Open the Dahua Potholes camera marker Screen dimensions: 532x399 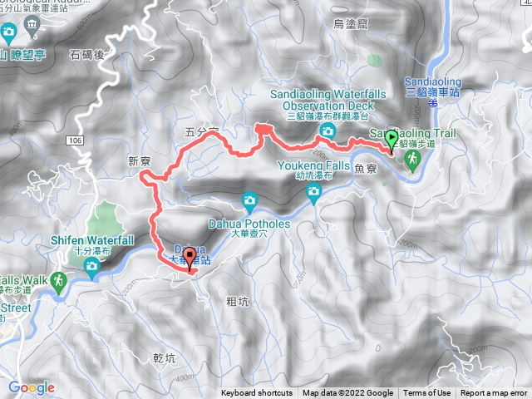coord(249,203)
